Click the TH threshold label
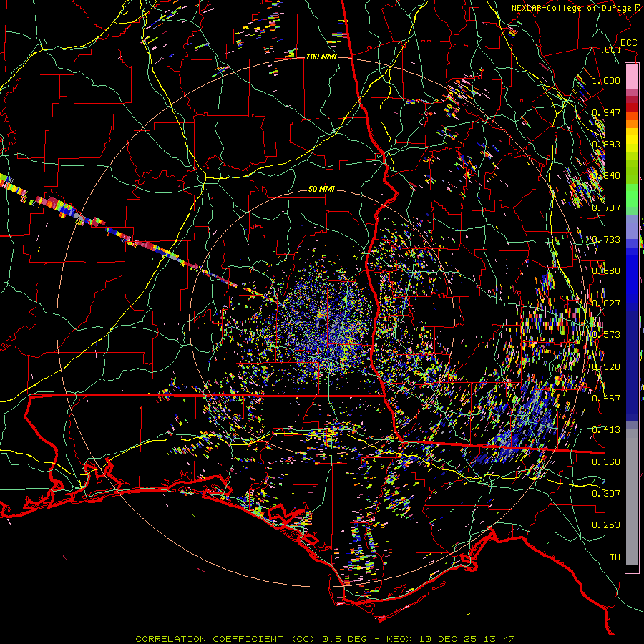This screenshot has width=644, height=644. 615,557
